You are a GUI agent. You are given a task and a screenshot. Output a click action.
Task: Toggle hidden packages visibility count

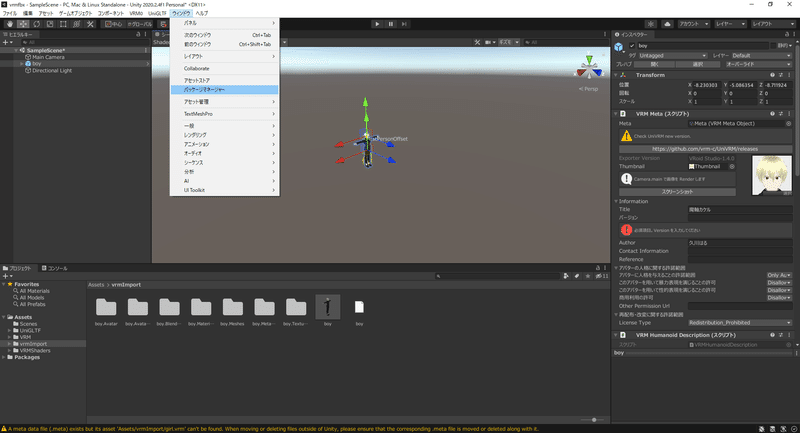(x=602, y=276)
